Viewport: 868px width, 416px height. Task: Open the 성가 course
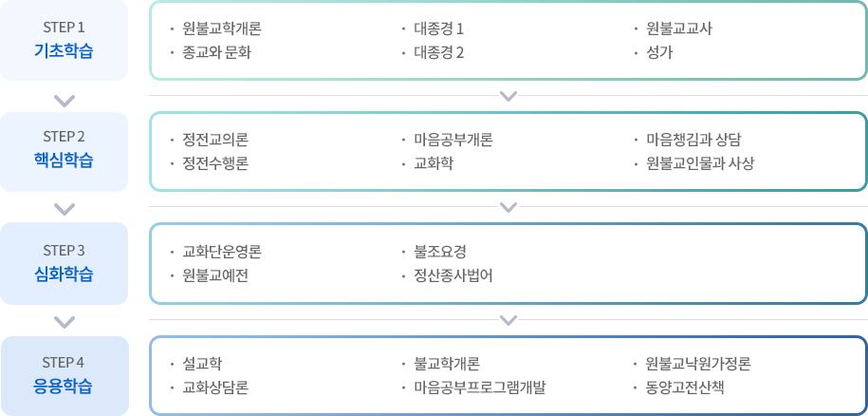[659, 53]
